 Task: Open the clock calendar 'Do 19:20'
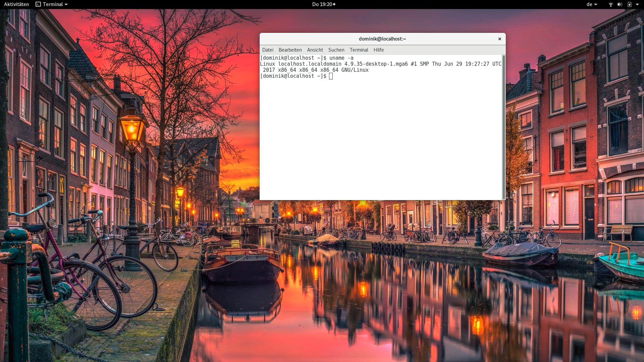[x=322, y=4]
